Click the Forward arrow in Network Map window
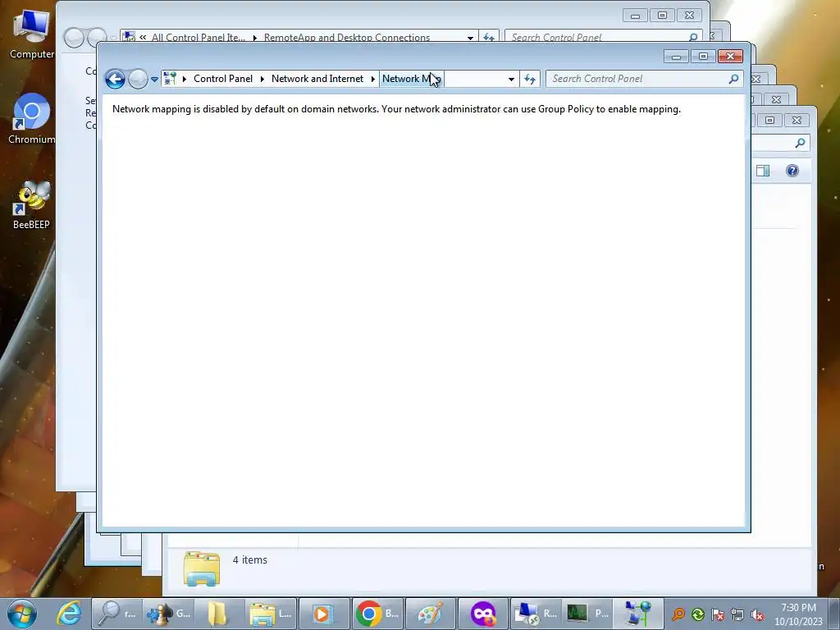Viewport: 840px width, 630px height. click(138, 80)
